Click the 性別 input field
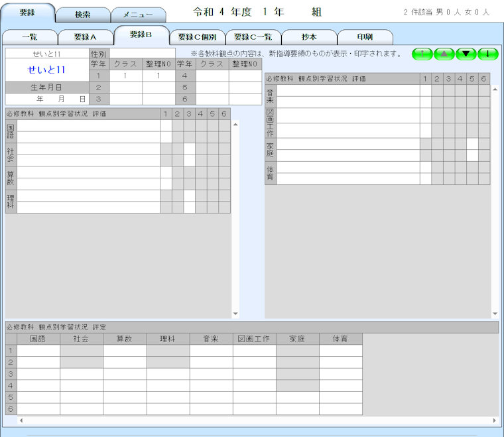 point(142,53)
